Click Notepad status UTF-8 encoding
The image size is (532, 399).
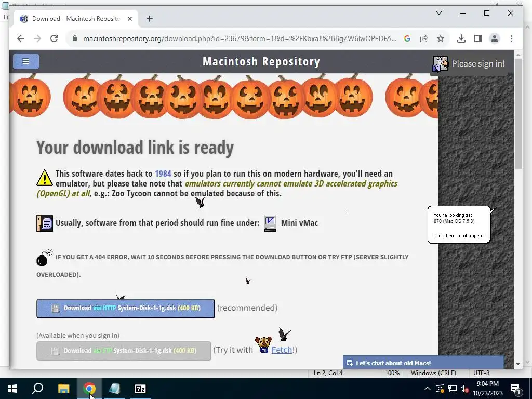[481, 373]
